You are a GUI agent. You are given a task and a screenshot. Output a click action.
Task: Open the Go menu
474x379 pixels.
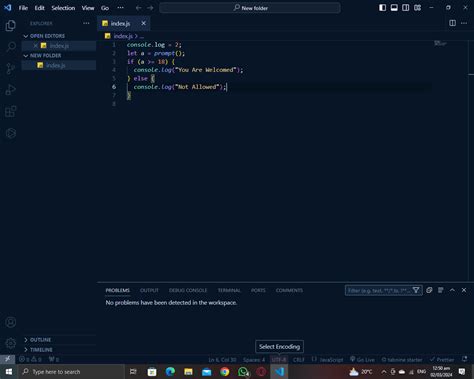point(105,8)
